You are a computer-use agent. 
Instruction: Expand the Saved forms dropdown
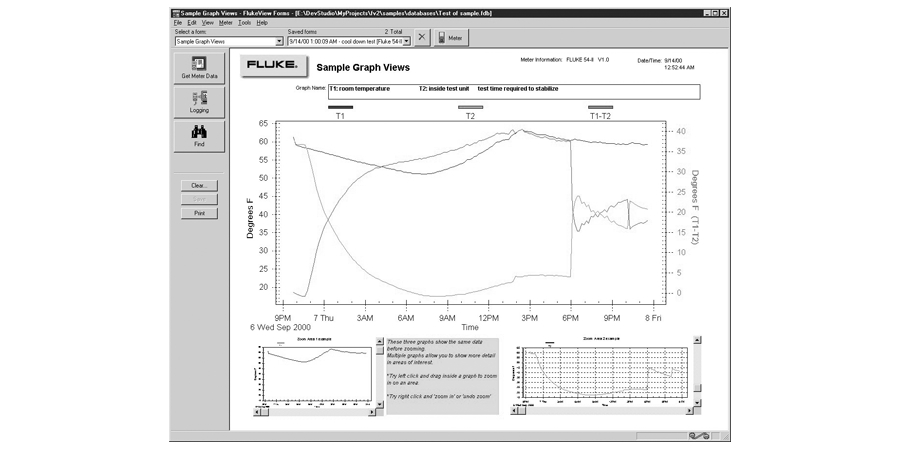click(x=407, y=41)
